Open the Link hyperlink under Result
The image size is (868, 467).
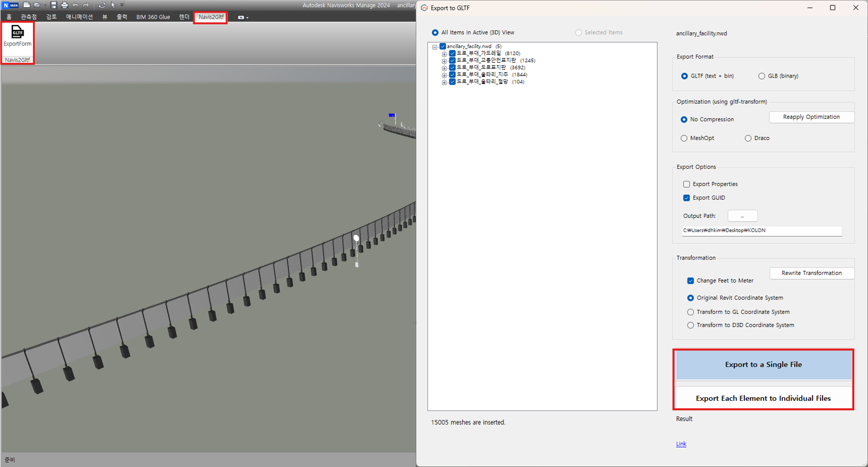[681, 444]
